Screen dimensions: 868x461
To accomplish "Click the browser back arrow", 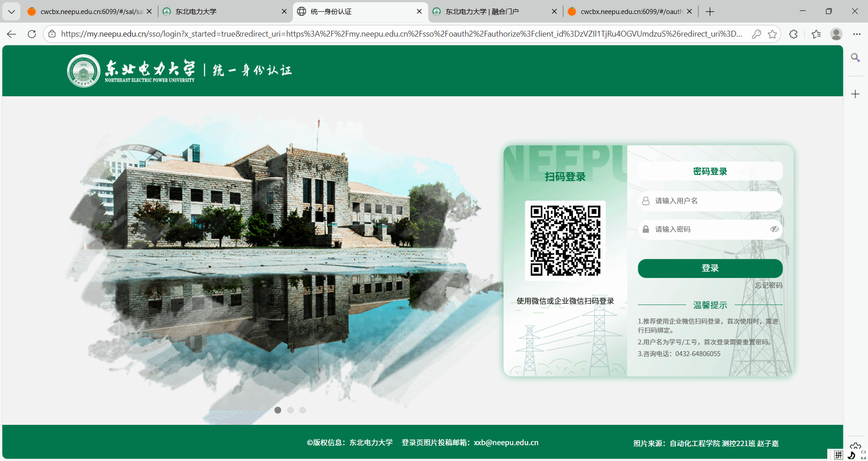I will (x=12, y=34).
